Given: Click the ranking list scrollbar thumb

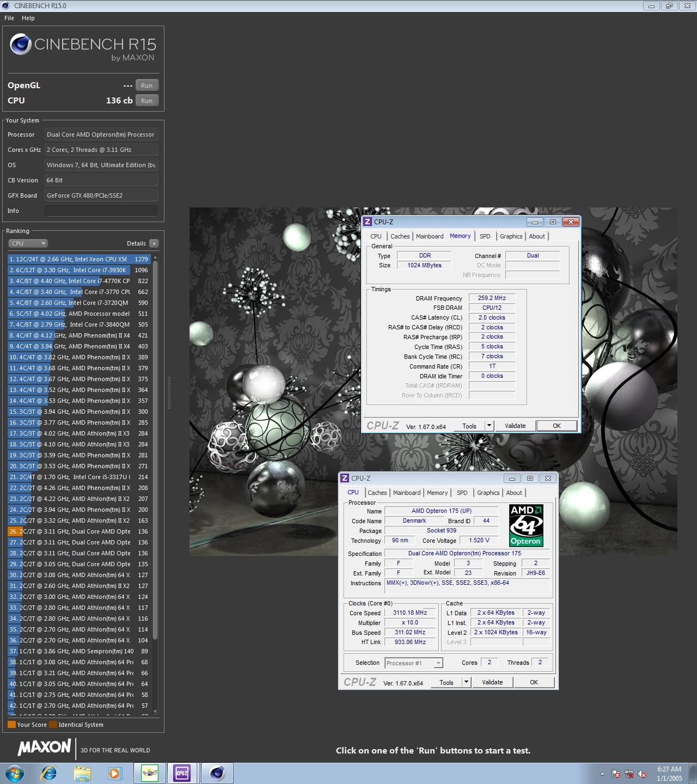Looking at the screenshot, I should (155, 450).
